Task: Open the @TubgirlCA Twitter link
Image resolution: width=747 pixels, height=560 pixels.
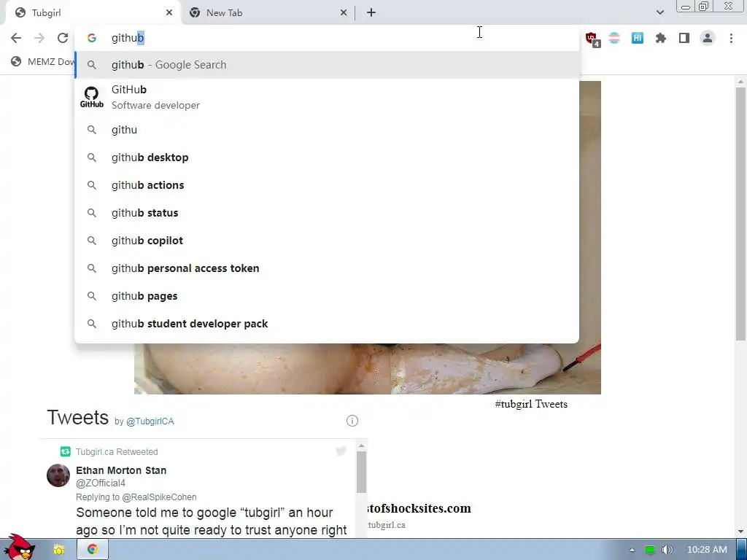Action: (150, 421)
